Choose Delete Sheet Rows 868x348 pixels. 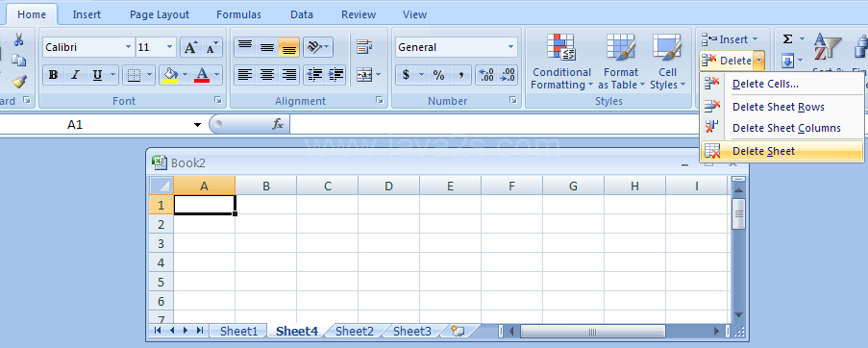point(781,107)
